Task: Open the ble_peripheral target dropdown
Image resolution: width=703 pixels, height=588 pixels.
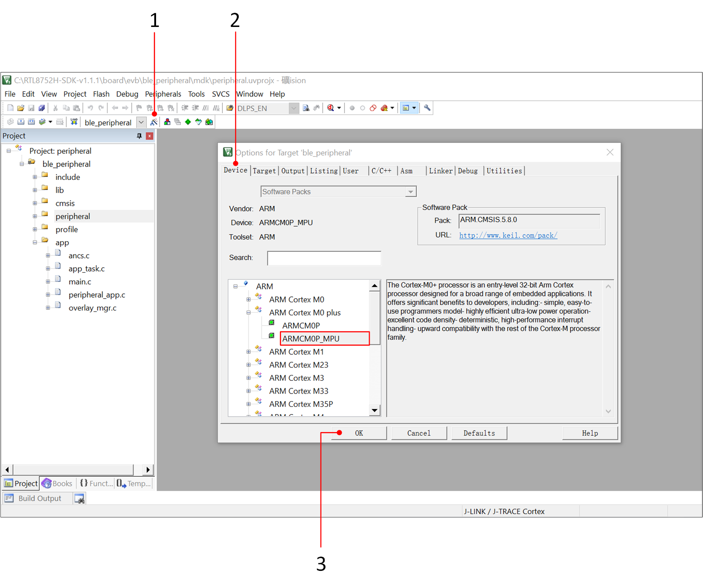Action: tap(141, 122)
